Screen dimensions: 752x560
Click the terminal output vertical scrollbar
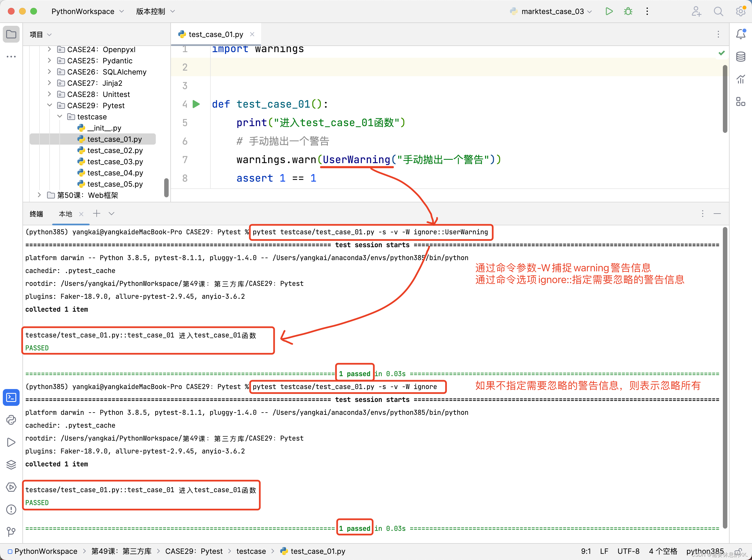coord(725,377)
